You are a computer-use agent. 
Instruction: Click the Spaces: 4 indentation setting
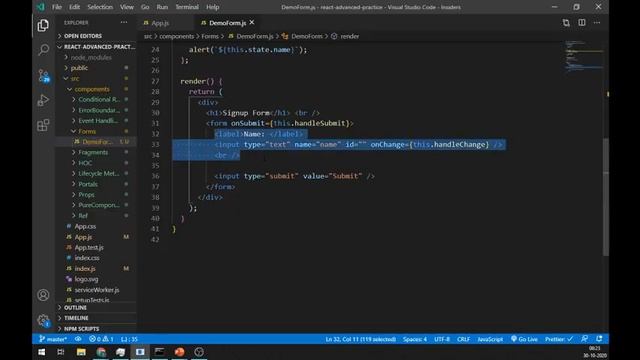[x=415, y=339]
